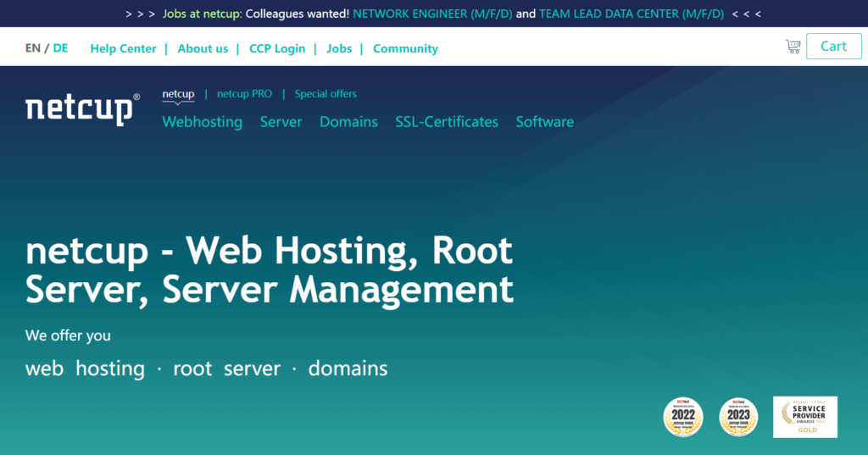Screen dimensions: 868x455
Task: Click the shopping cart icon
Action: [793, 47]
